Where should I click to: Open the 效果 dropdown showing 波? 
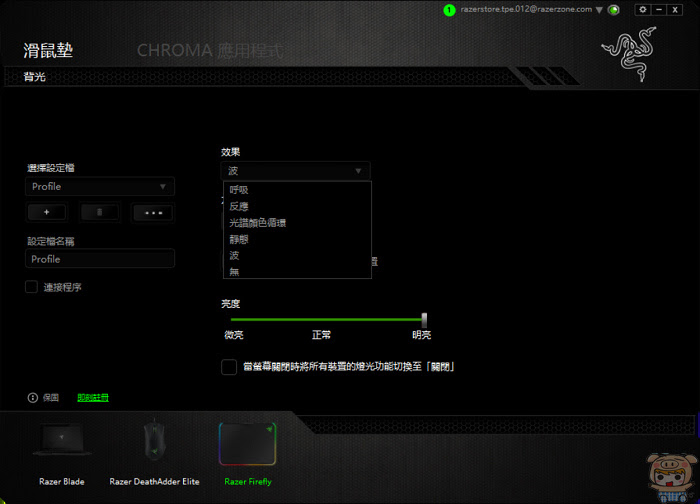coord(295,171)
